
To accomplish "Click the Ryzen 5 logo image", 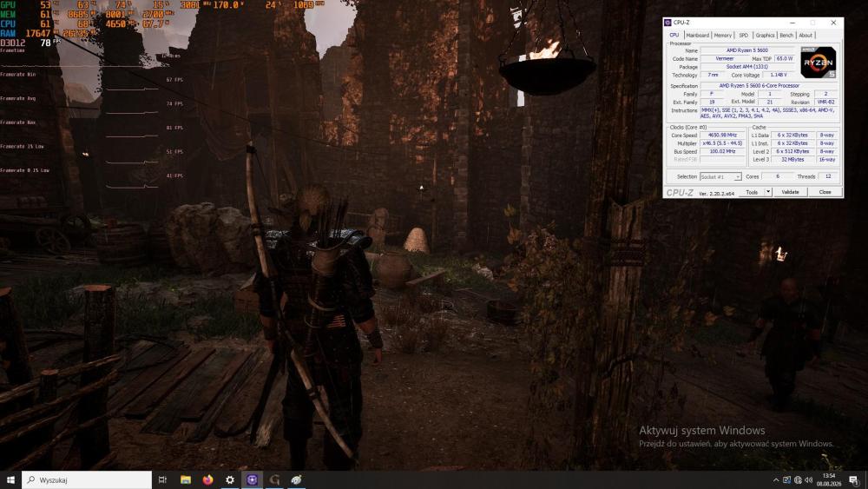I will 819,62.
